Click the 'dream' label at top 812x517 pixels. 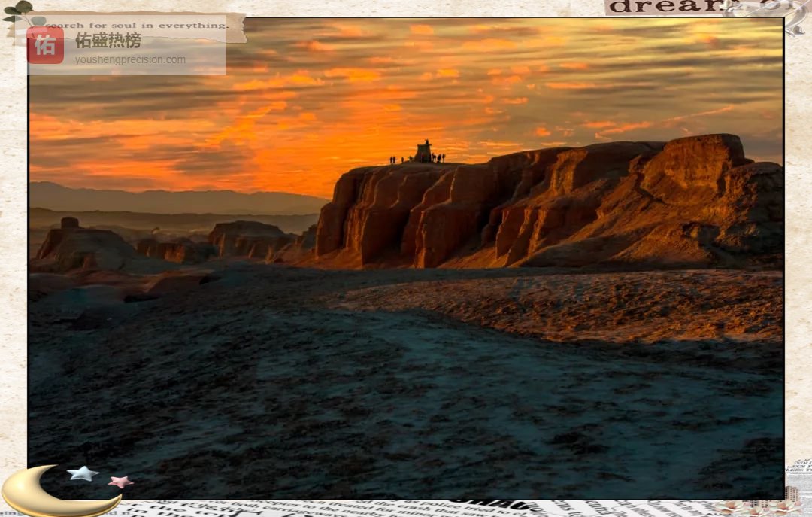click(662, 7)
